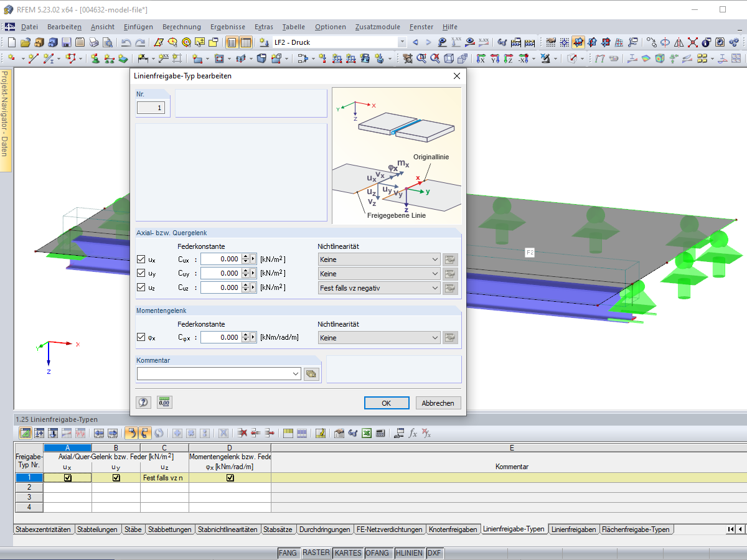The width and height of the screenshot is (747, 560).
Task: Click 'Fest falls vz n' cell in table
Action: click(x=164, y=478)
